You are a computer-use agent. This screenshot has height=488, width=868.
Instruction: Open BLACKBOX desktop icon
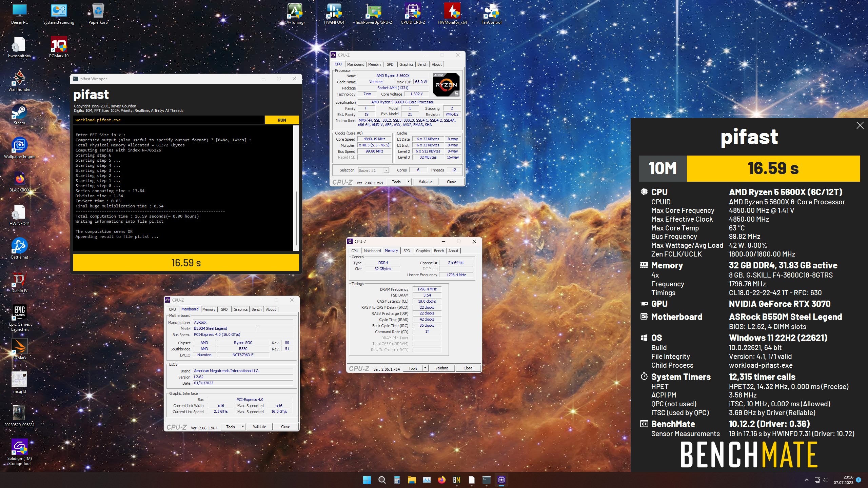coord(19,182)
